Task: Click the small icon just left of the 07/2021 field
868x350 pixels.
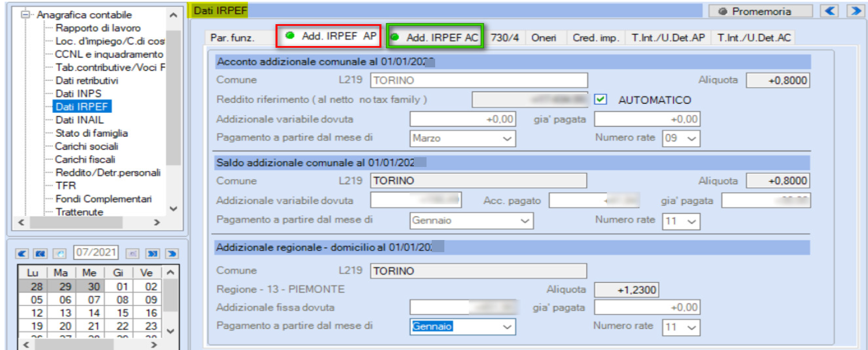Action: [59, 253]
